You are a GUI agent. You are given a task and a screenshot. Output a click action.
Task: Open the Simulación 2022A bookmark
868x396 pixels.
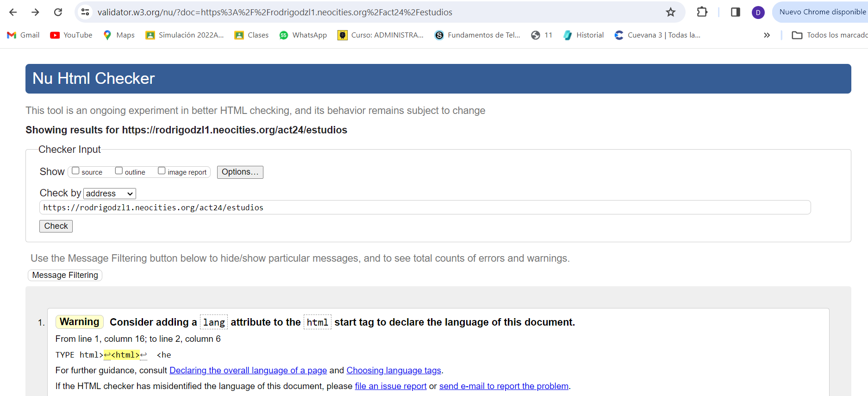click(x=185, y=35)
